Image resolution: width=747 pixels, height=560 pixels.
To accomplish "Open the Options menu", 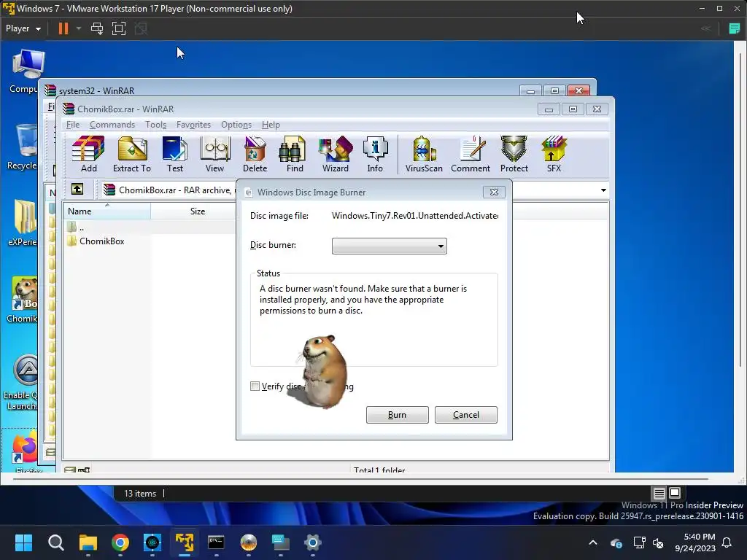I will [x=236, y=124].
